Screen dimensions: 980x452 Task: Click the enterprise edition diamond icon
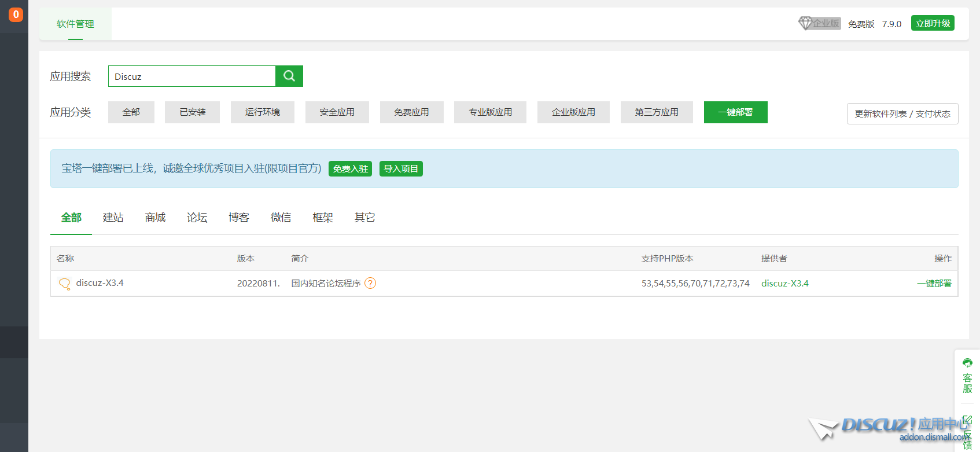[805, 23]
